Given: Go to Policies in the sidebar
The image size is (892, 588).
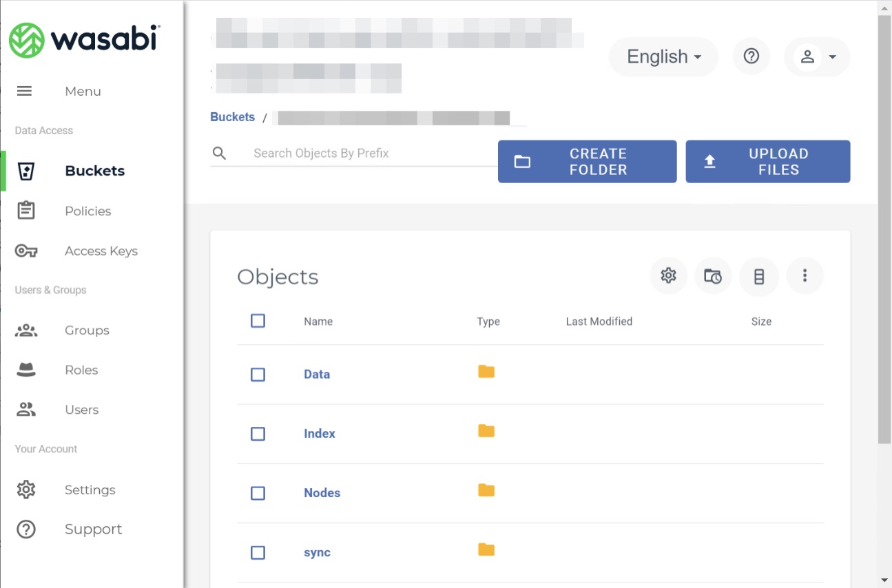Looking at the screenshot, I should pyautogui.click(x=87, y=211).
